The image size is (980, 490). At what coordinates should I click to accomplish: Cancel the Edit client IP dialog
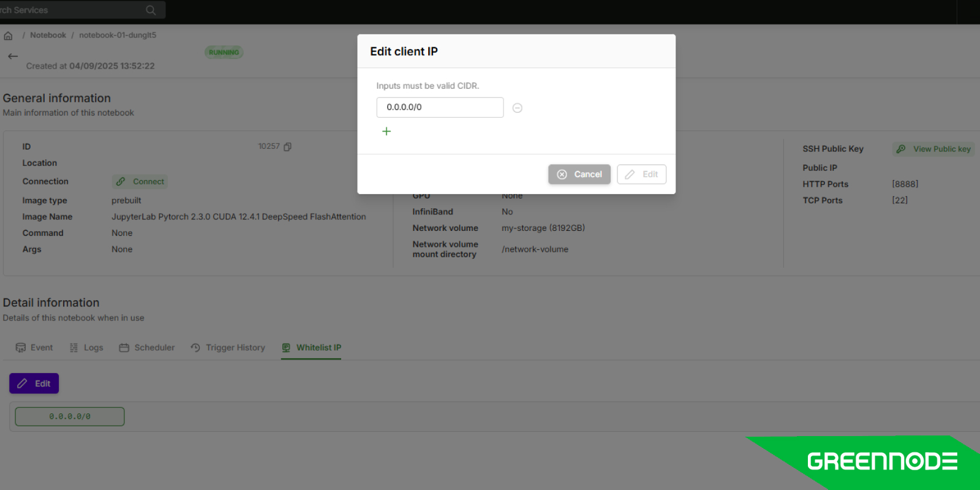pyautogui.click(x=579, y=175)
